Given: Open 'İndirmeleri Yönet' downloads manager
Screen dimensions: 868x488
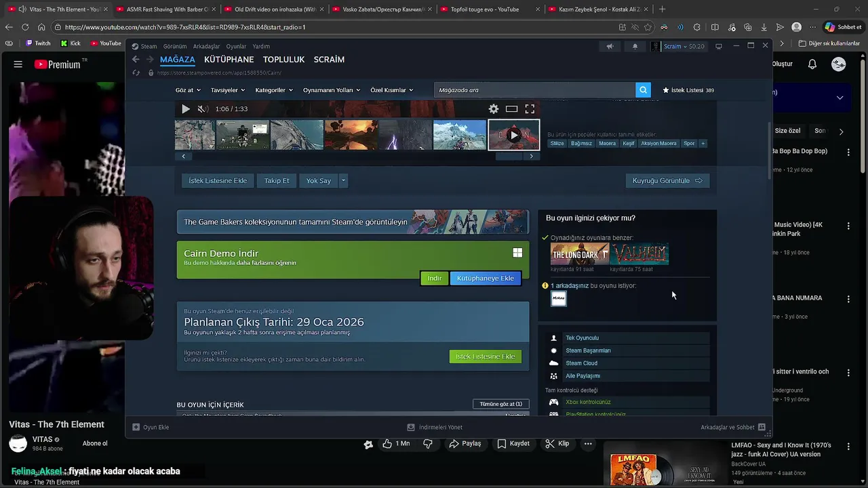Looking at the screenshot, I should (435, 428).
